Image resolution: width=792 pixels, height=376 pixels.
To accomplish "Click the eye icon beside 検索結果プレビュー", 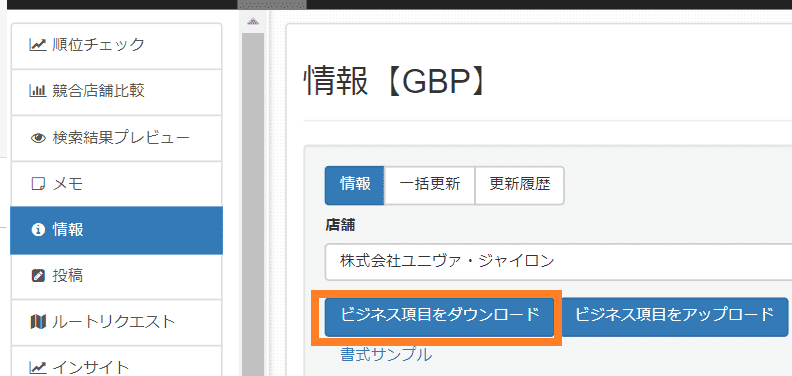I will 38,138.
